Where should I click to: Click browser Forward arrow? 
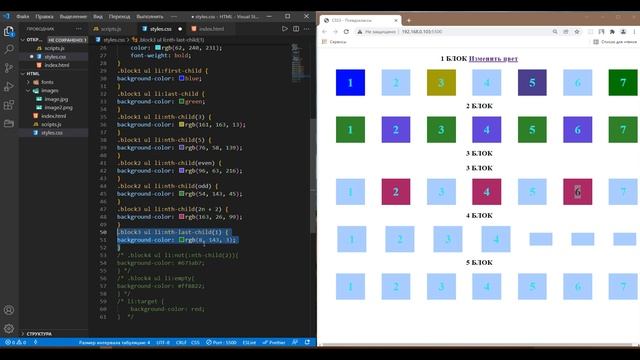tap(335, 31)
